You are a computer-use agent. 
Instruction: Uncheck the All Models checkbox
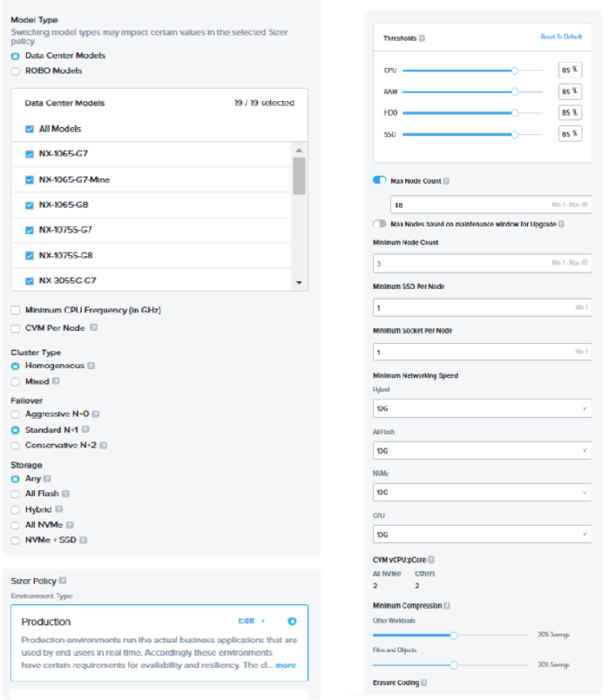click(30, 129)
